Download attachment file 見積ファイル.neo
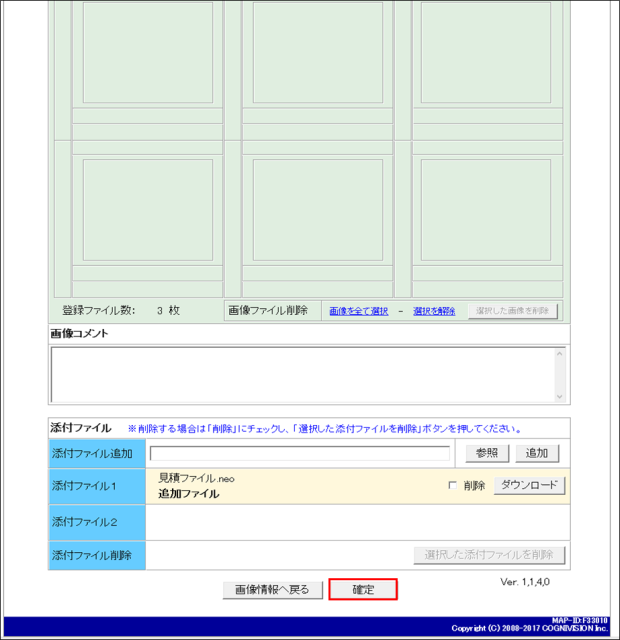The image size is (620, 640). click(529, 485)
